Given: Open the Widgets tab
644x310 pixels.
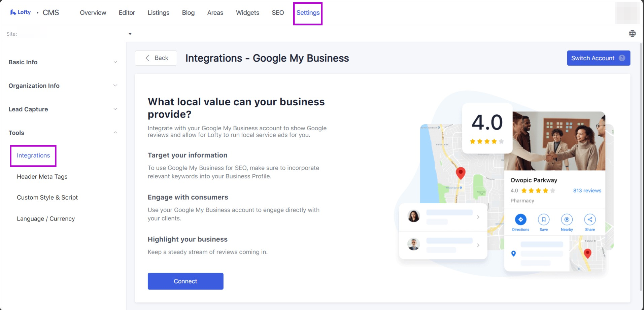Looking at the screenshot, I should pyautogui.click(x=247, y=13).
